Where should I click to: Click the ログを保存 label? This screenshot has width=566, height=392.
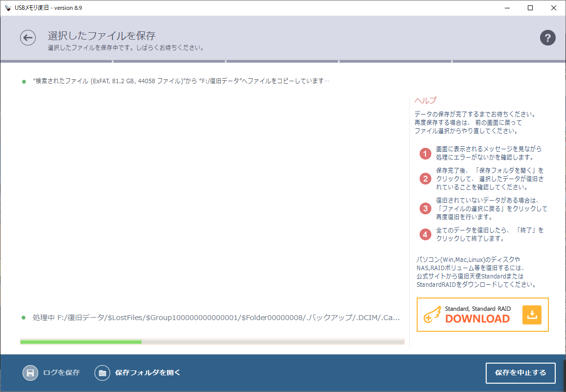pos(61,372)
